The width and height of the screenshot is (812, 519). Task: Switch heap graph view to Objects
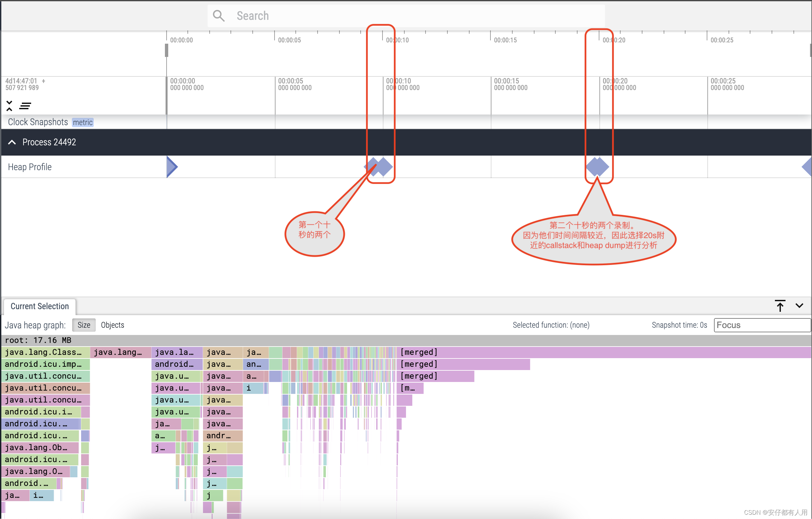(113, 325)
